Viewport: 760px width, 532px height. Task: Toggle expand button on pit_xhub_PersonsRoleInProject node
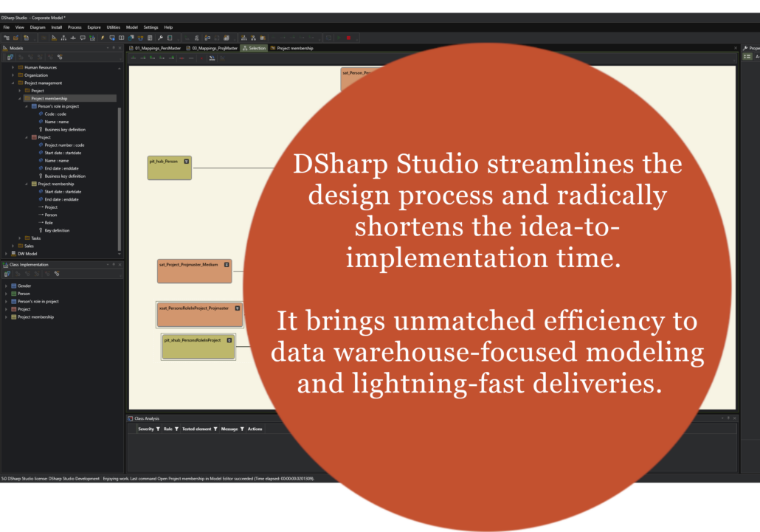pos(229,340)
